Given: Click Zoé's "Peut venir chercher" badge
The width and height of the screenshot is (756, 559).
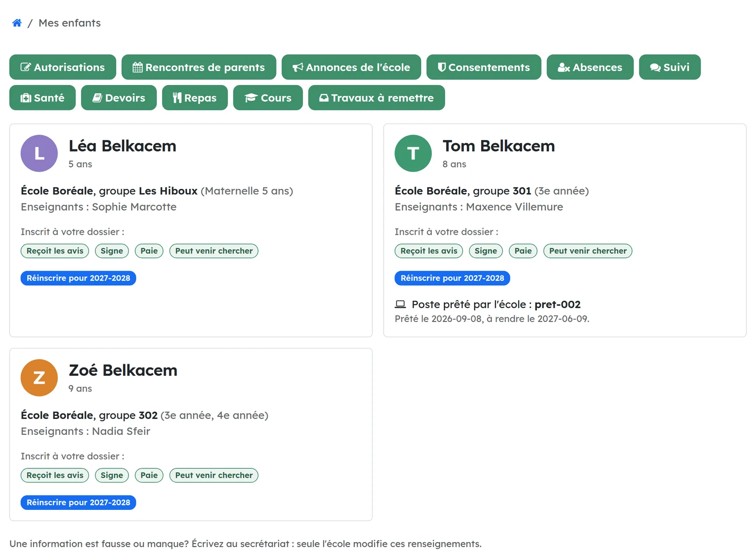Looking at the screenshot, I should coord(214,475).
